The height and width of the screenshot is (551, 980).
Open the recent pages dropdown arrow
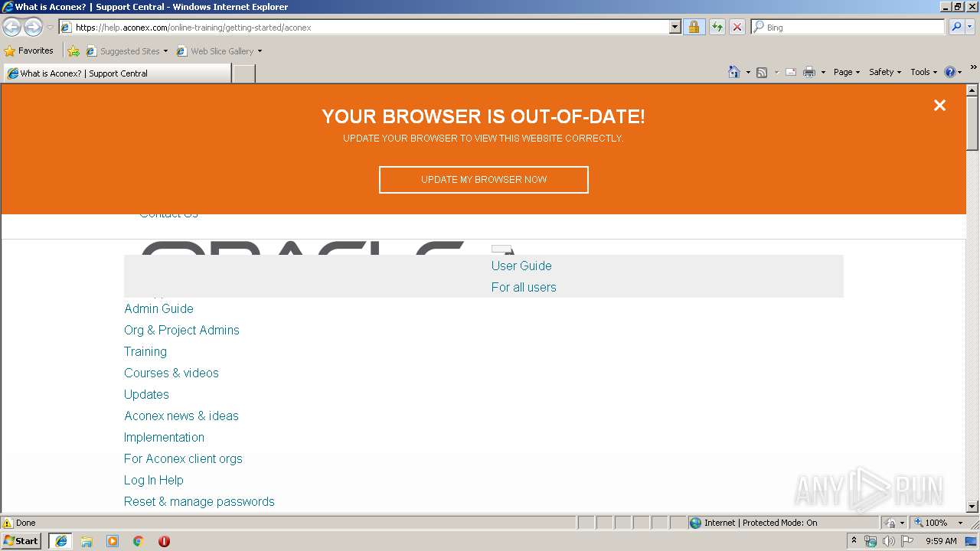click(50, 28)
